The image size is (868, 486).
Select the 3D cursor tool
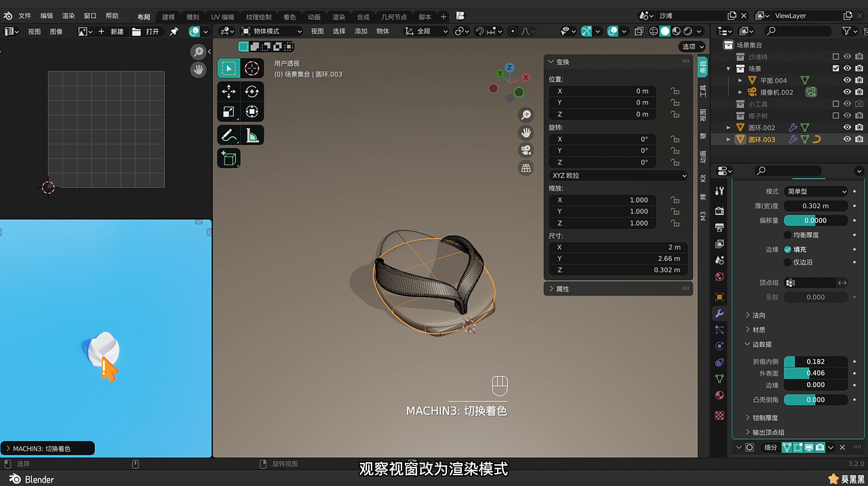(x=252, y=68)
